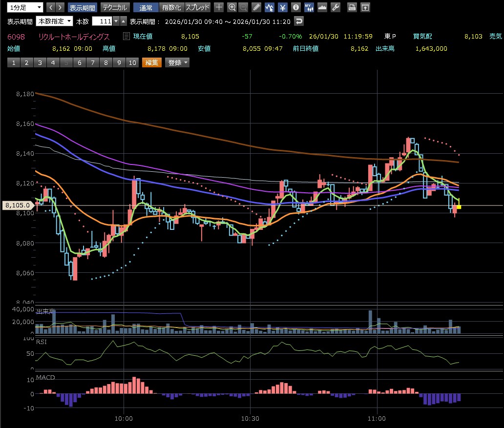Image resolution: width=504 pixels, height=428 pixels.
Task: Open the 登録 register dropdown
Action: coord(177,62)
